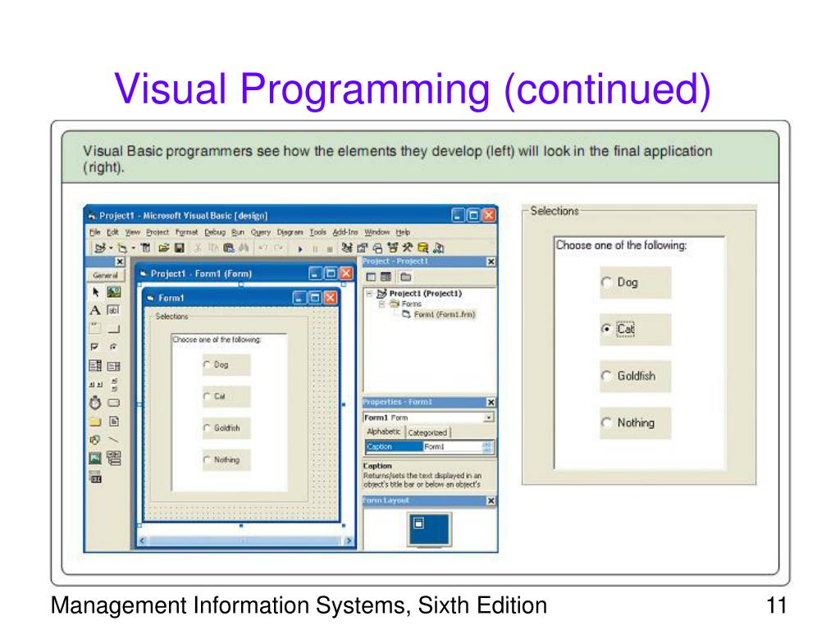Image resolution: width=840 pixels, height=630 pixels.
Task: Click the right arrow of designer horizontal scrollbar
Action: [349, 541]
